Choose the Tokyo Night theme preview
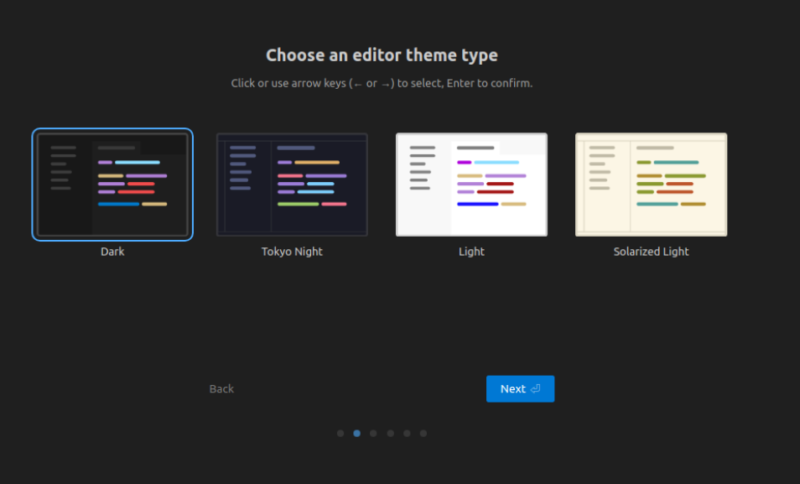This screenshot has width=800, height=484. click(292, 184)
